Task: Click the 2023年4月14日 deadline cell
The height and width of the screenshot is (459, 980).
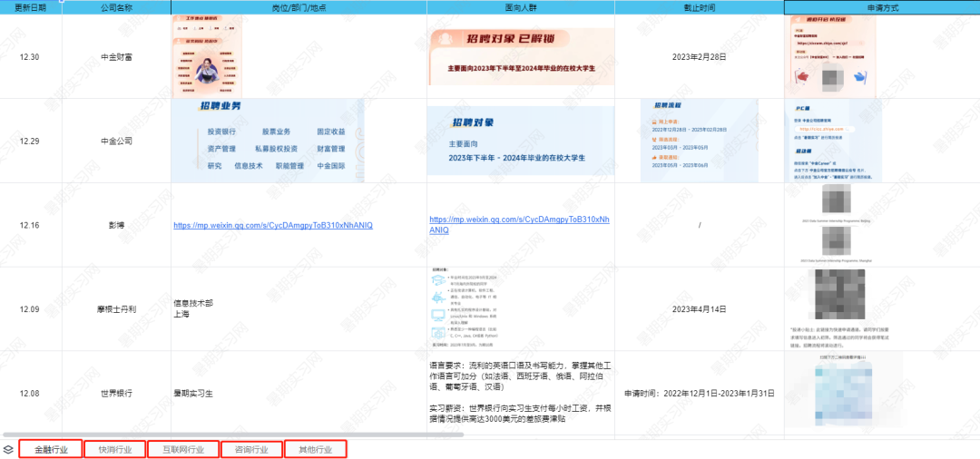Action: pyautogui.click(x=699, y=309)
